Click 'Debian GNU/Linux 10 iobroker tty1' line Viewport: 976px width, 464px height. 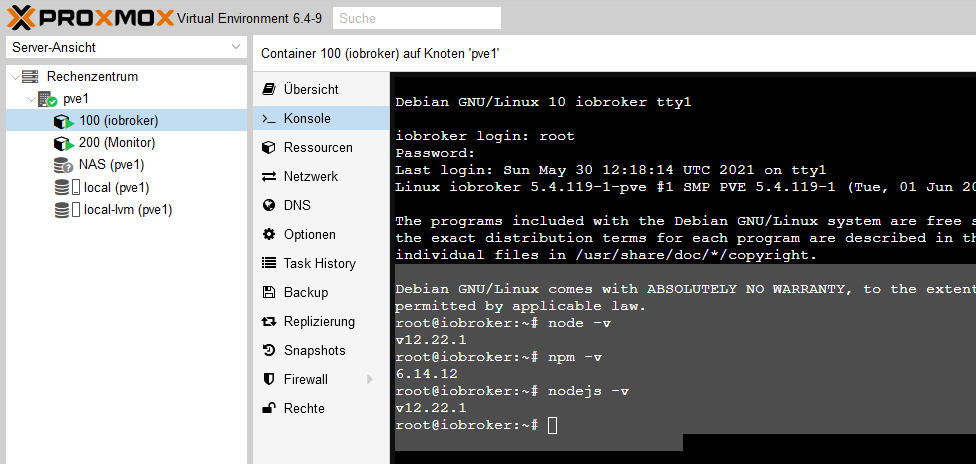[x=543, y=102]
